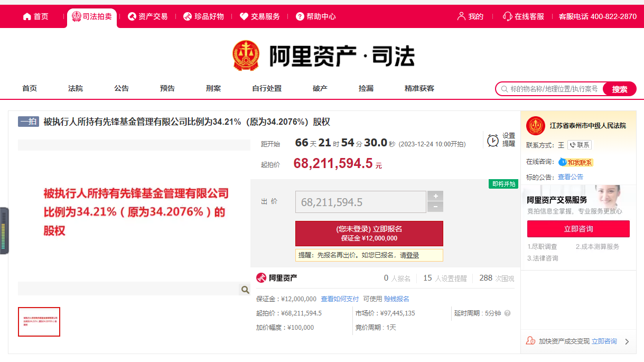Click the 客服电话 400-822-2870 text
The width and height of the screenshot is (644, 362).
pos(598,16)
